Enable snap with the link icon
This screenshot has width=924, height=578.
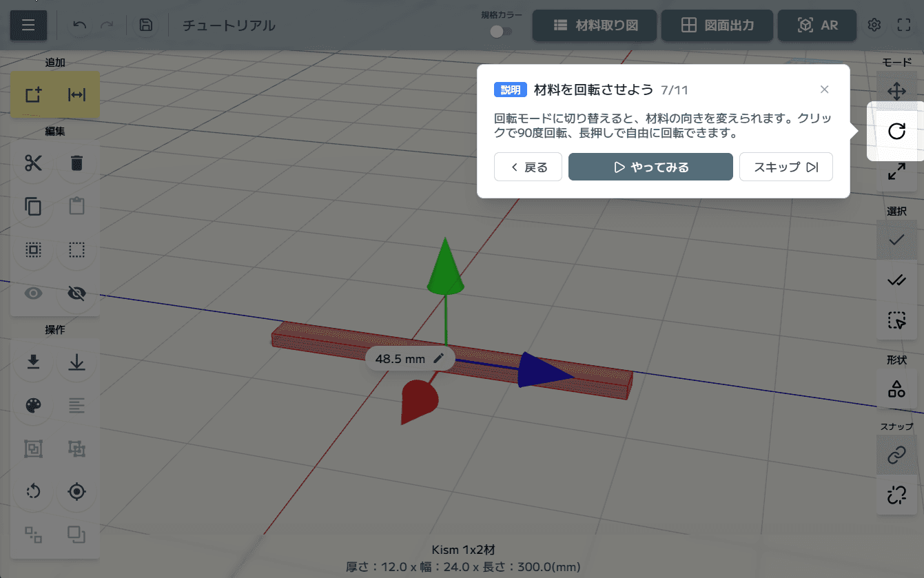click(x=896, y=455)
